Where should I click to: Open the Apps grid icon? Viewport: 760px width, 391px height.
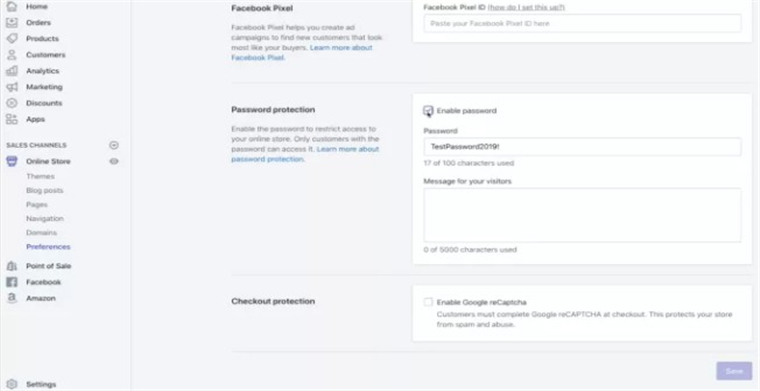click(12, 119)
